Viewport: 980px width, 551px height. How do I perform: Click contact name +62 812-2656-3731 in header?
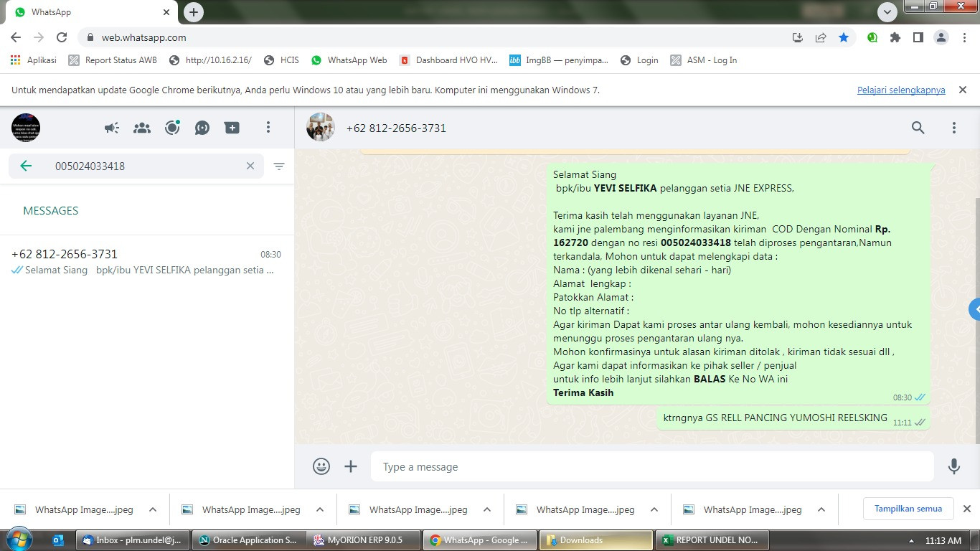[x=396, y=128]
